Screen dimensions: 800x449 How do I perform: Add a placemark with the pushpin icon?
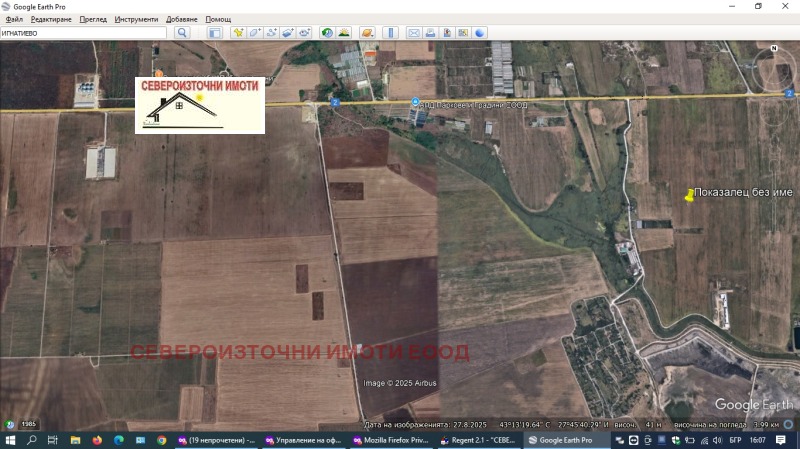point(238,33)
